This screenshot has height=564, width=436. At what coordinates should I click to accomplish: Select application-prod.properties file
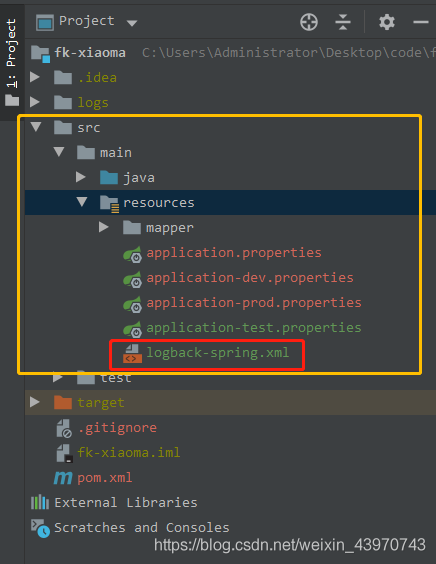[x=254, y=303]
